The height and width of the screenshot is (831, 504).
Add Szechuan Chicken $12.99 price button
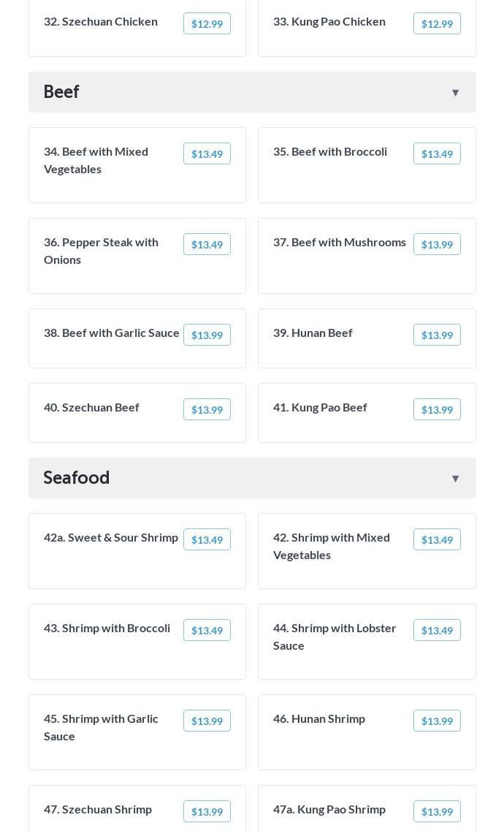click(207, 23)
